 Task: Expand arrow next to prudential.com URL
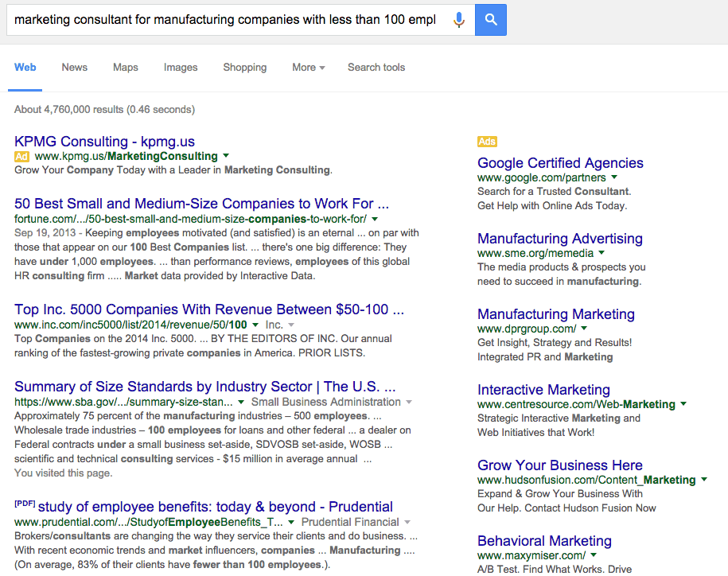[290, 522]
